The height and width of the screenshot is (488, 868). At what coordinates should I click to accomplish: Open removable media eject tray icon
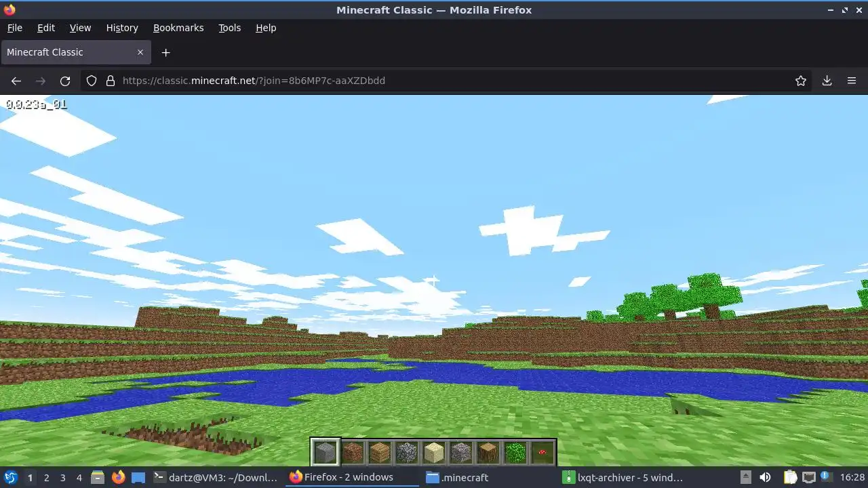coord(745,477)
